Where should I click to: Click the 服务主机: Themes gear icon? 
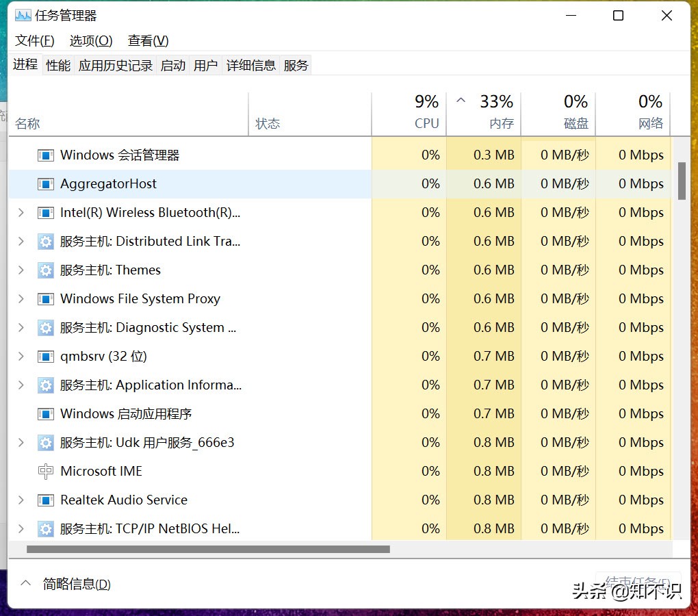coord(46,270)
